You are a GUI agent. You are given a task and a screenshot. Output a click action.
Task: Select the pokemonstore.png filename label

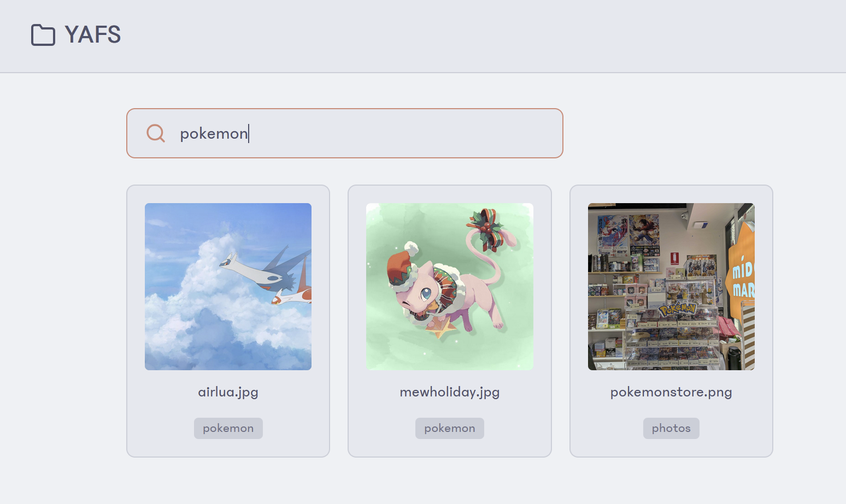coord(671,392)
